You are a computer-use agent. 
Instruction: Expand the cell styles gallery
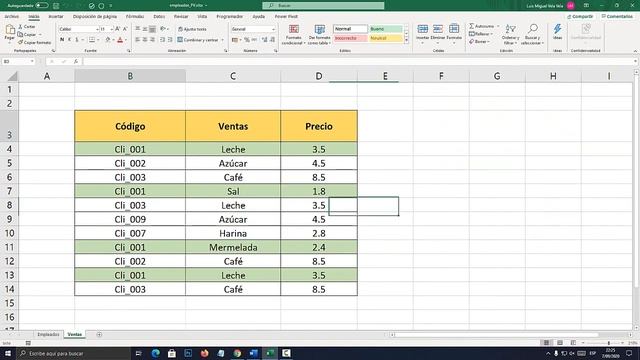(406, 41)
